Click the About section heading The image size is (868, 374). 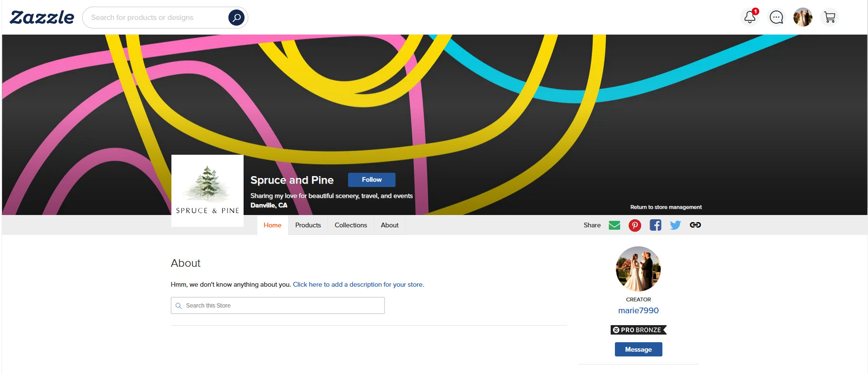click(x=186, y=263)
